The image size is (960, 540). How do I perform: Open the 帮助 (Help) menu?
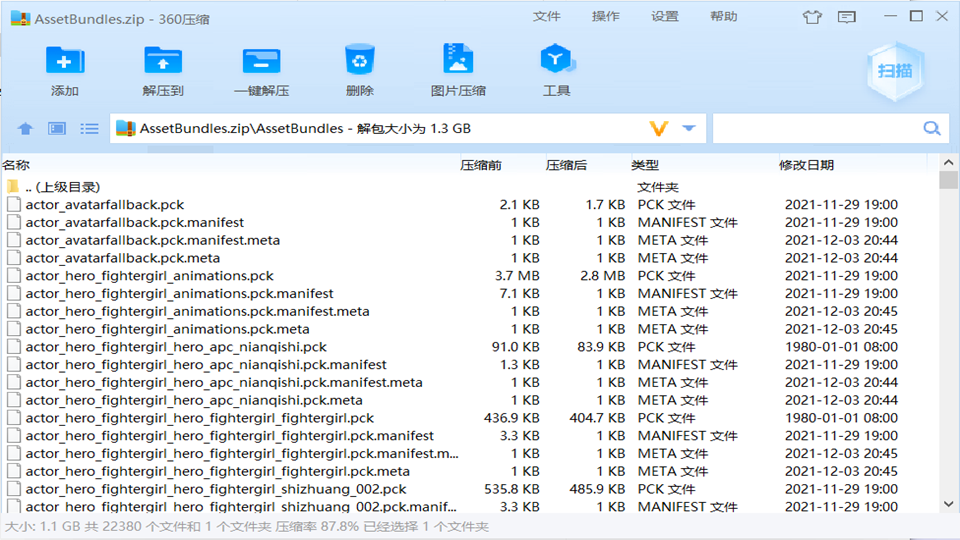tap(724, 17)
